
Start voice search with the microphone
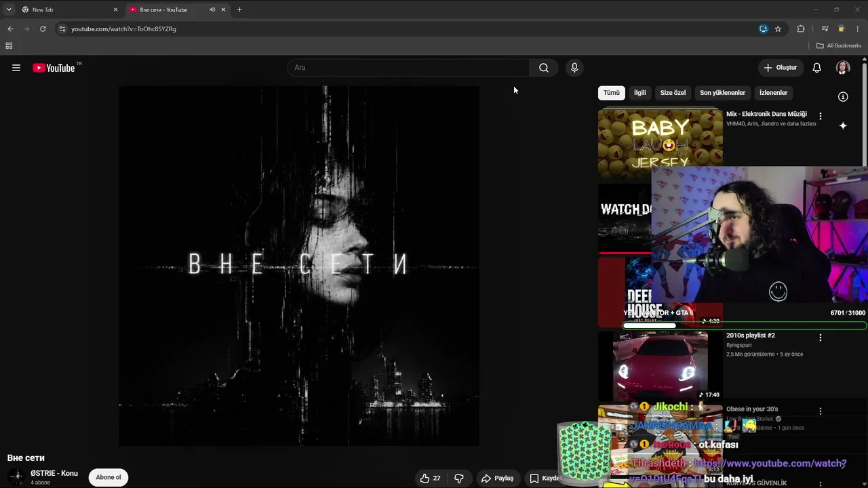[x=574, y=68]
